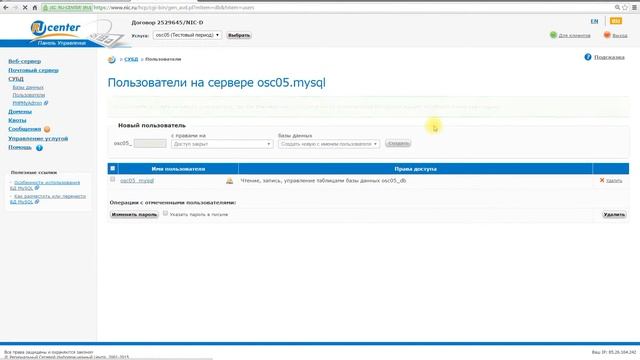Open Домены in the sidebar
Image resolution: width=640 pixels, height=360 pixels.
[x=20, y=111]
